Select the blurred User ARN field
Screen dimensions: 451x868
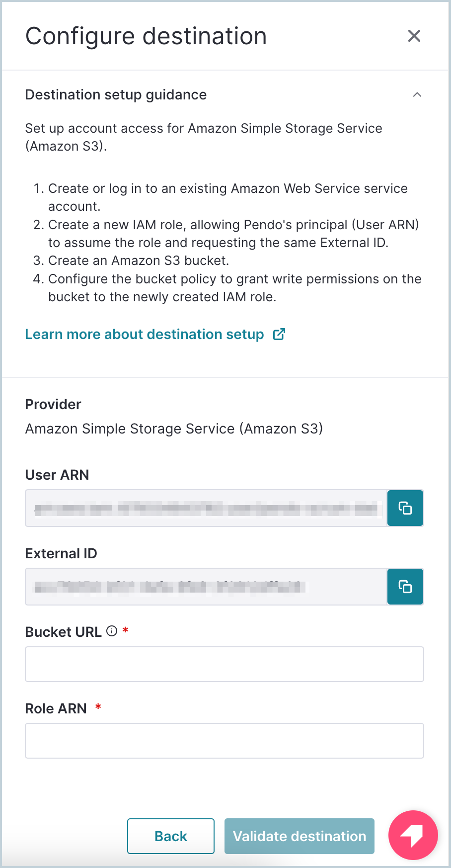(206, 508)
